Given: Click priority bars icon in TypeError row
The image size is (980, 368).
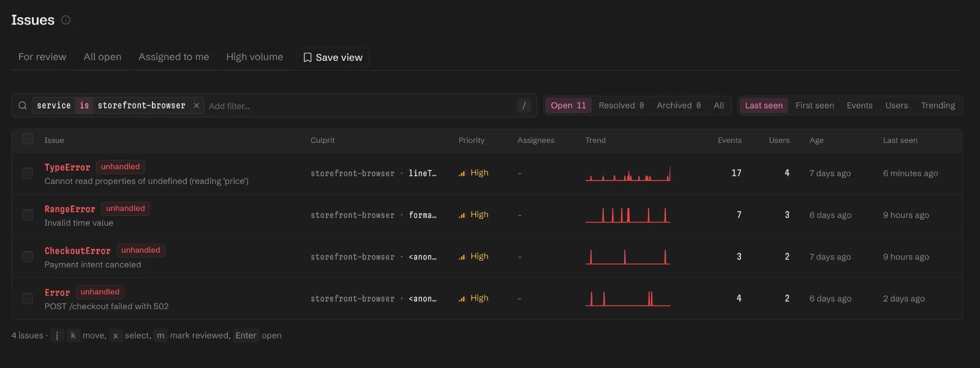Looking at the screenshot, I should coord(462,174).
